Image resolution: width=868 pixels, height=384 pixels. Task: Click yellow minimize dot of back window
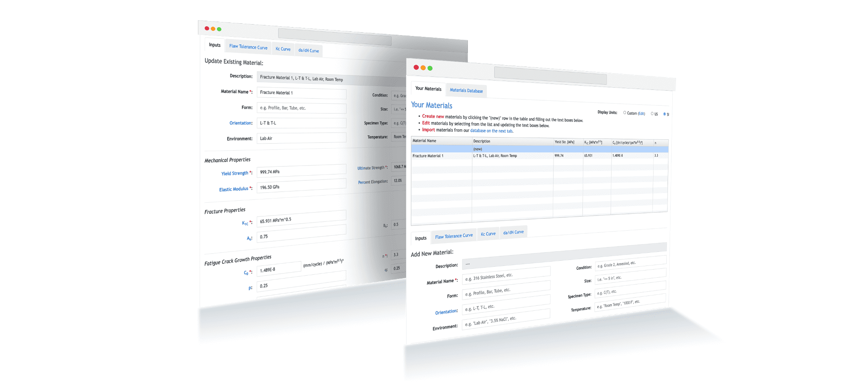coord(213,29)
